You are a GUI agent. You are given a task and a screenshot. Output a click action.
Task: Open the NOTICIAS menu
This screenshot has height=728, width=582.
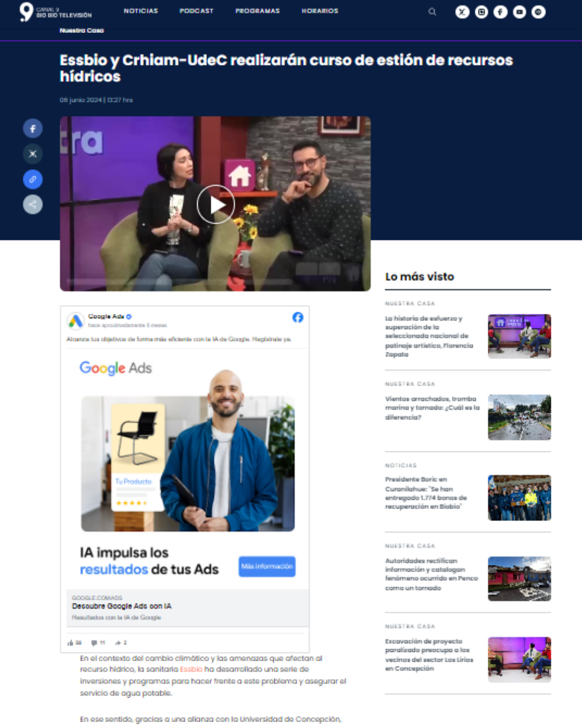pos(141,11)
